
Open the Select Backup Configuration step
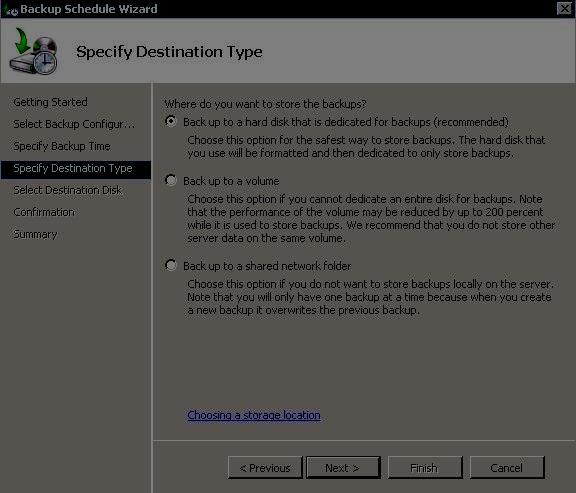pyautogui.click(x=74, y=124)
